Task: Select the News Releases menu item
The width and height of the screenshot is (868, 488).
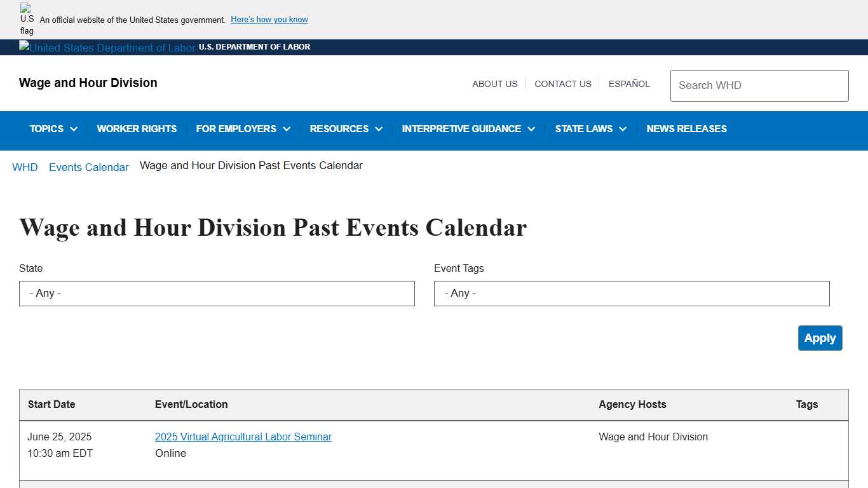Action: click(686, 129)
